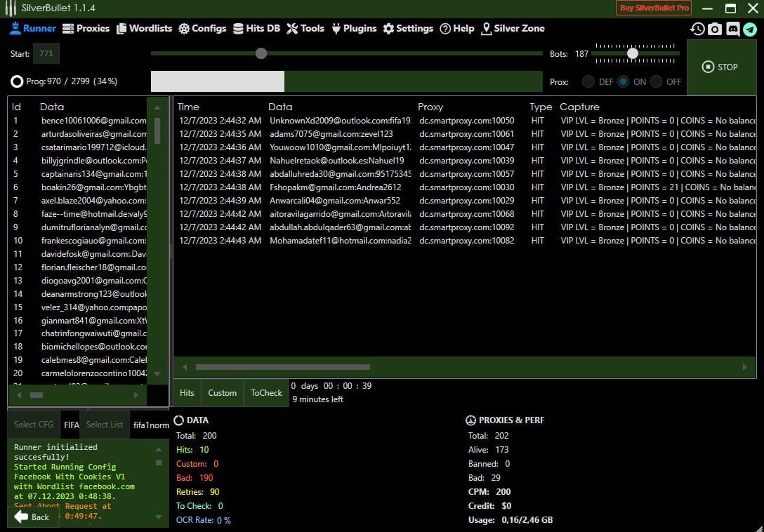Click Buy SilverBullet Pro button
Viewport: 764px width, 532px height.
pyautogui.click(x=654, y=8)
